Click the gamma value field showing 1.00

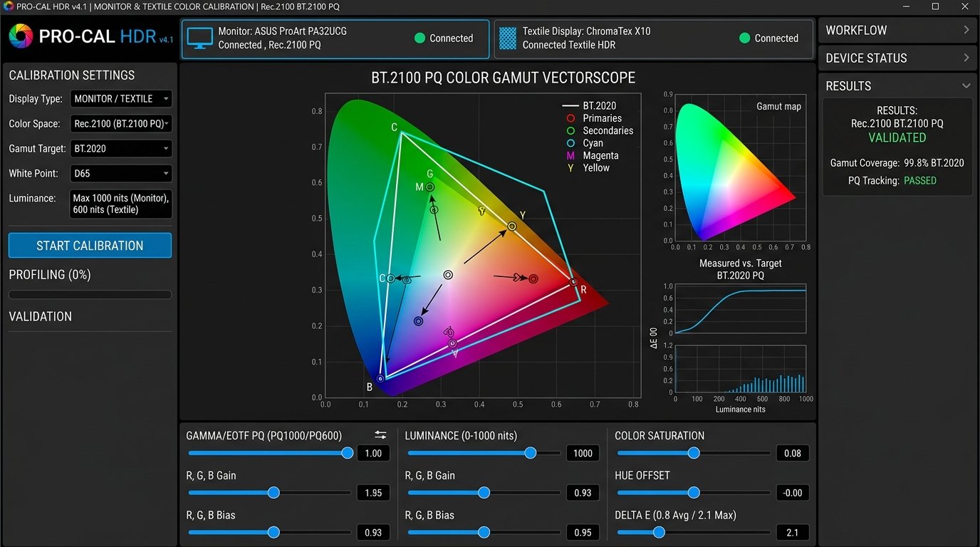(x=373, y=453)
